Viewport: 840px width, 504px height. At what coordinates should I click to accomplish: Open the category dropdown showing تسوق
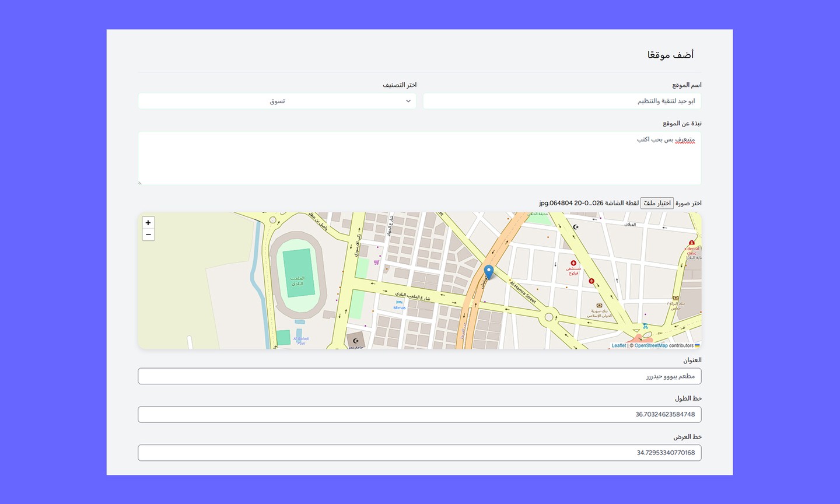click(277, 101)
